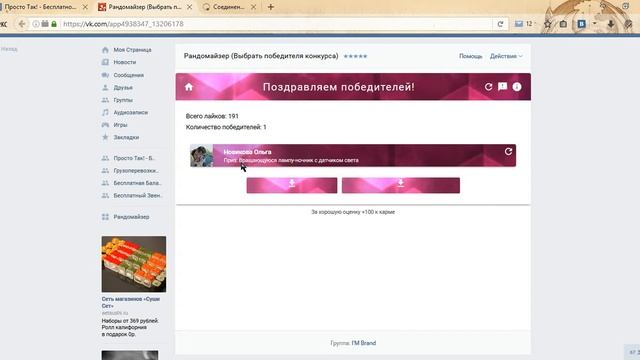Open the Сеть магазинов «Суши Сет» ad link
The height and width of the screenshot is (360, 640).
click(131, 302)
